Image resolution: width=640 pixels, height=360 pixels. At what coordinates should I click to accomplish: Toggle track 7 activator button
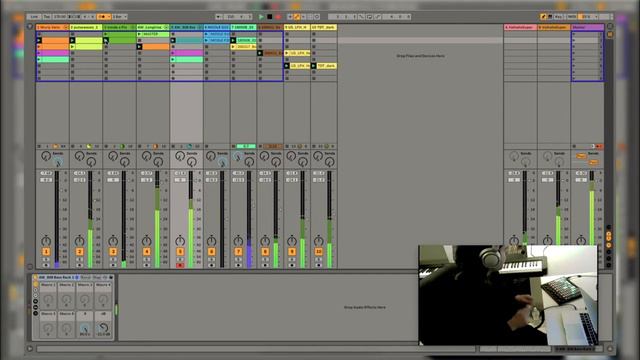point(238,252)
